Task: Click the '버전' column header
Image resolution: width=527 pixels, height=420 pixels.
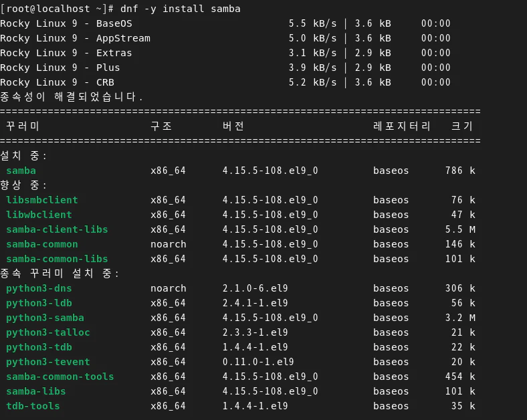Action: pos(233,126)
